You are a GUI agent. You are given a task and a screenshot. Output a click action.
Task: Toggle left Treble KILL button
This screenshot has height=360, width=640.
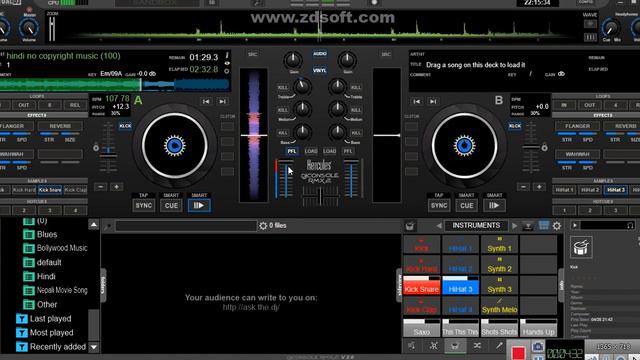282,88
